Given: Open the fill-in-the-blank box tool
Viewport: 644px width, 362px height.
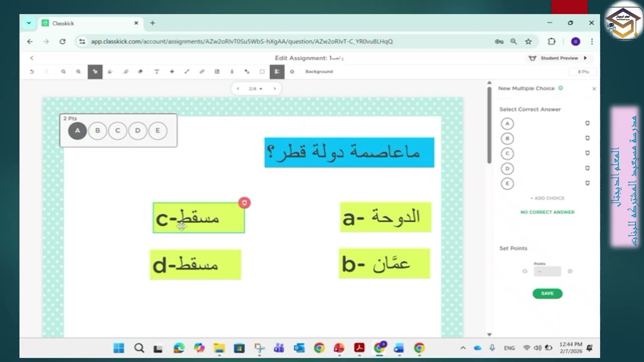Looking at the screenshot, I should (x=262, y=71).
